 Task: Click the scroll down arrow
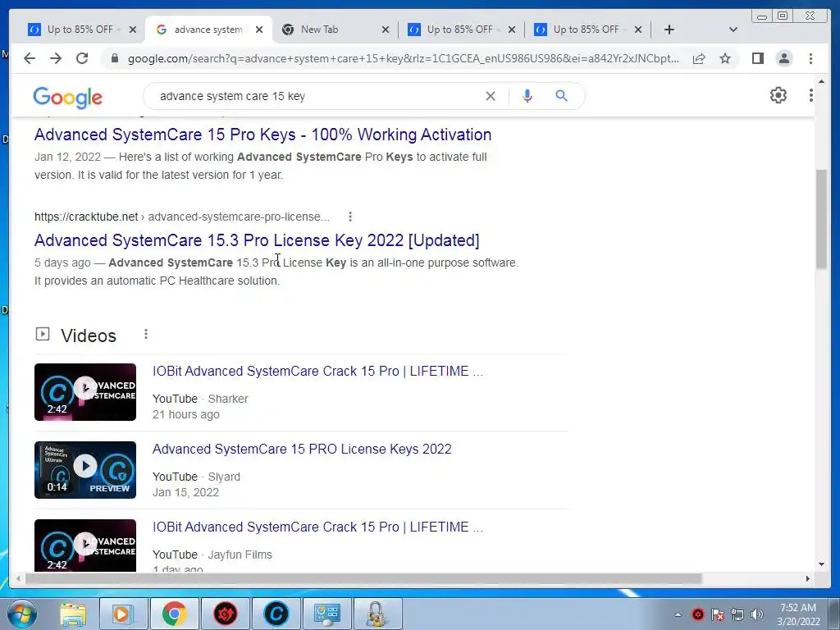pos(821,564)
